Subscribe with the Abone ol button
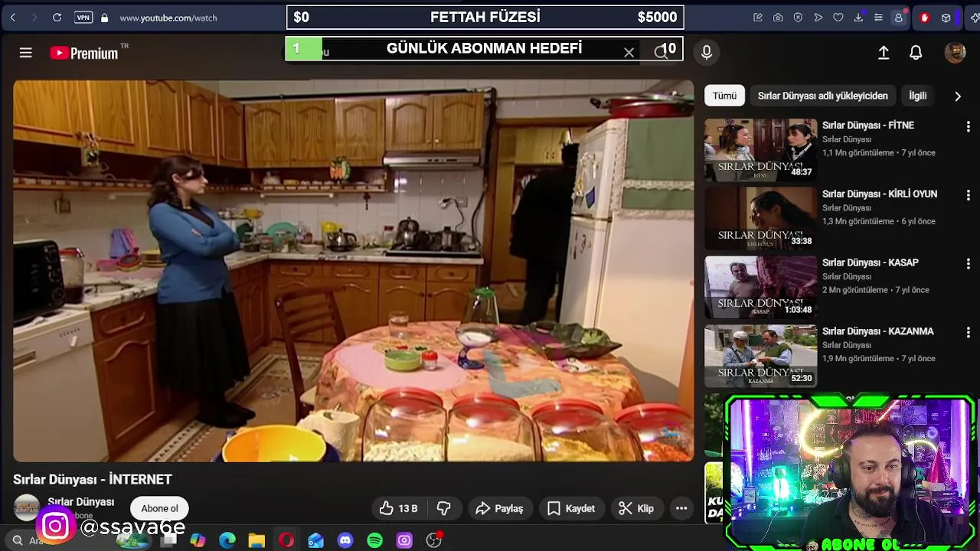This screenshot has width=980, height=551. (x=159, y=508)
